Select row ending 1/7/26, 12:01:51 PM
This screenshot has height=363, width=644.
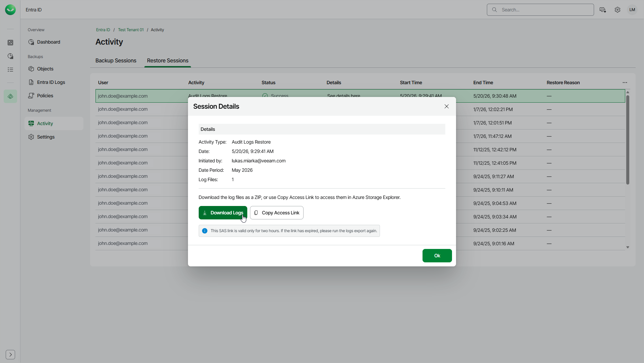click(x=360, y=123)
